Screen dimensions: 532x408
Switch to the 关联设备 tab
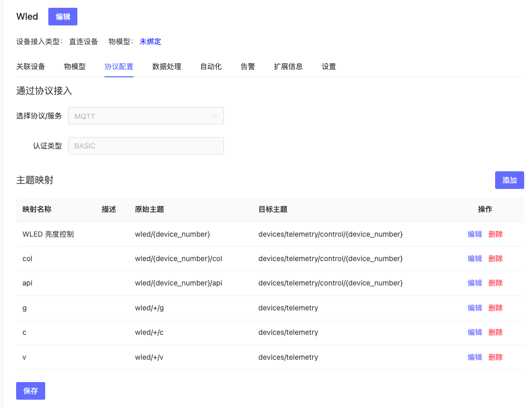coord(31,66)
